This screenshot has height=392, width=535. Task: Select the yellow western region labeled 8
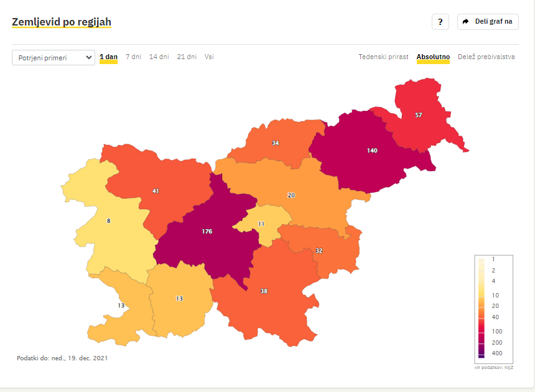(x=108, y=221)
